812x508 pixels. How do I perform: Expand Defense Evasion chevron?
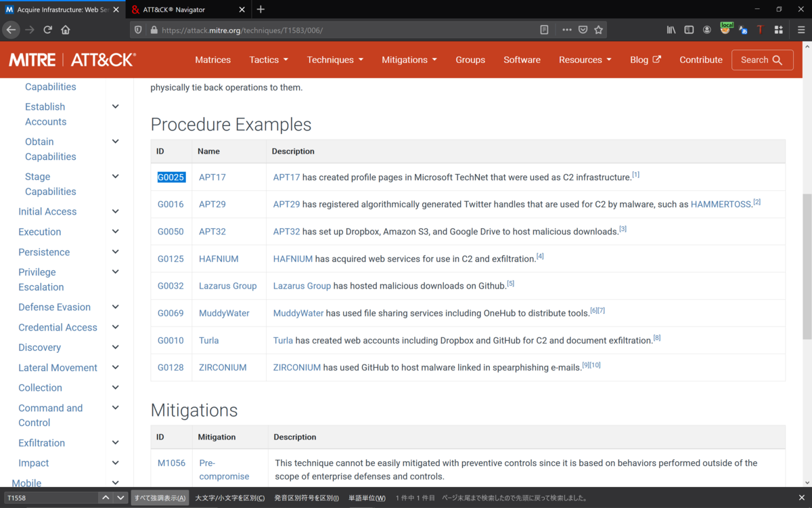[116, 307]
